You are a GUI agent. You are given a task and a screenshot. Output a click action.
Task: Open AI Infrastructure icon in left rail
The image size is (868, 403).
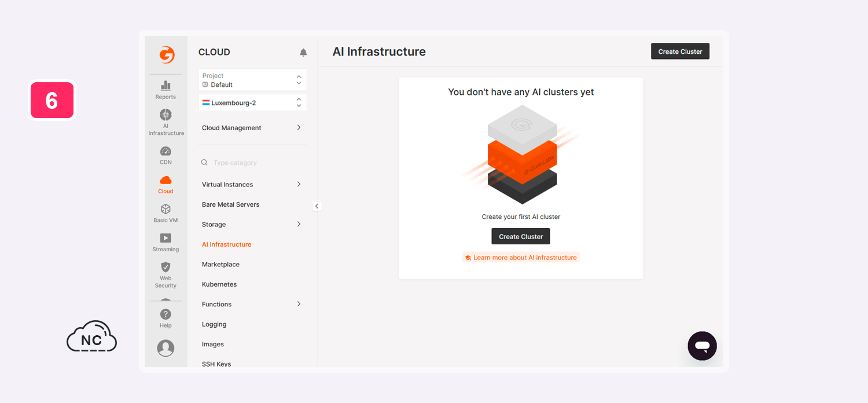pyautogui.click(x=165, y=122)
